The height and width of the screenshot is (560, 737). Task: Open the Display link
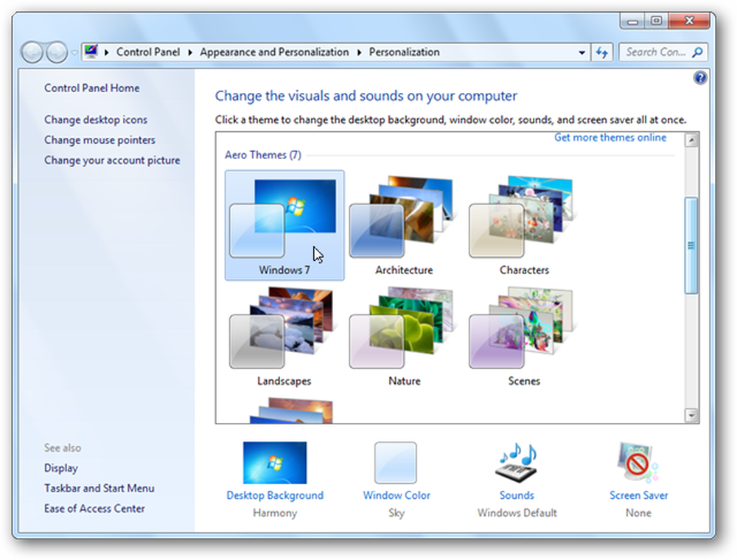coord(61,468)
